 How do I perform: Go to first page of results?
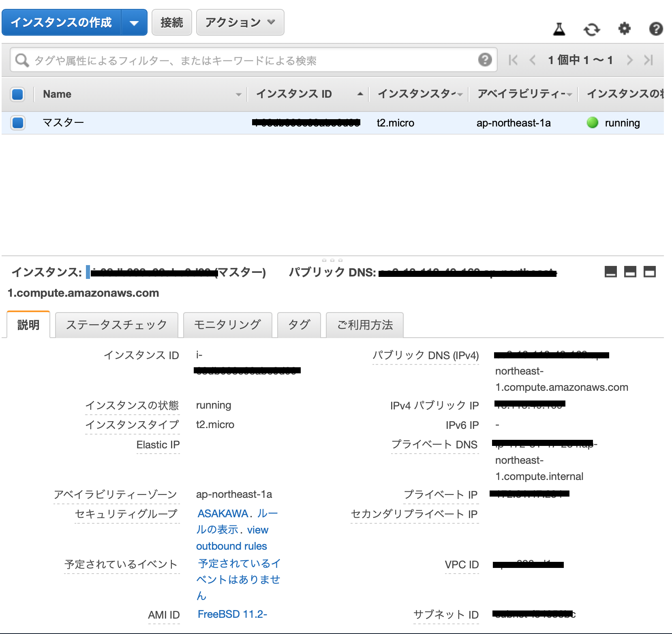(x=513, y=60)
